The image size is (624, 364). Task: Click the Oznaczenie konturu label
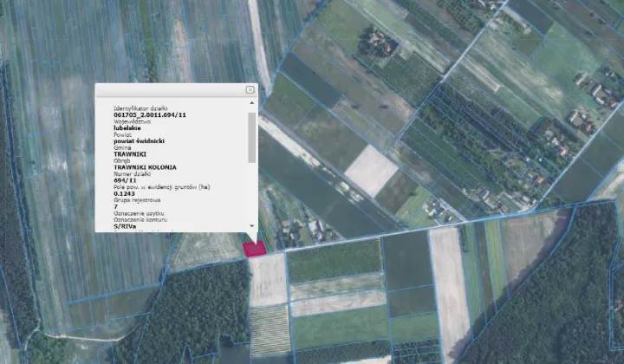[140, 219]
